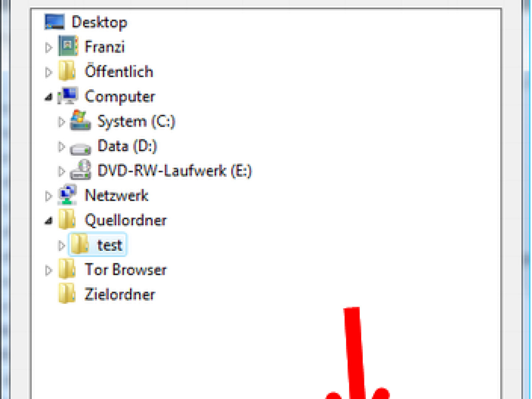The image size is (532, 399).
Task: Click the Desktop monitor icon
Action: pos(55,22)
